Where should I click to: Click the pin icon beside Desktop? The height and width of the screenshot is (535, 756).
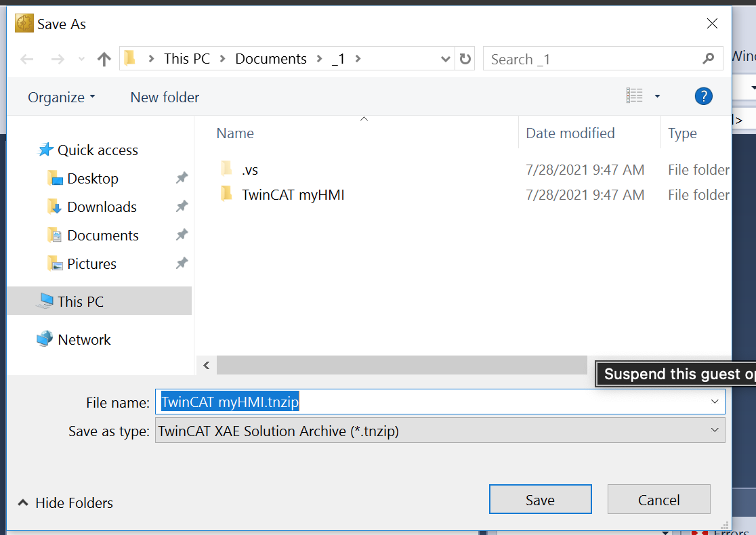pos(182,178)
